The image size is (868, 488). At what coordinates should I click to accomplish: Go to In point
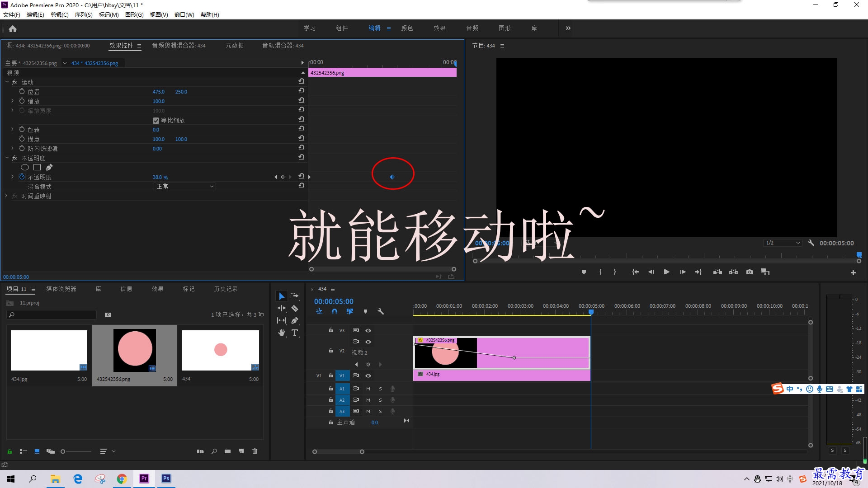tap(635, 272)
